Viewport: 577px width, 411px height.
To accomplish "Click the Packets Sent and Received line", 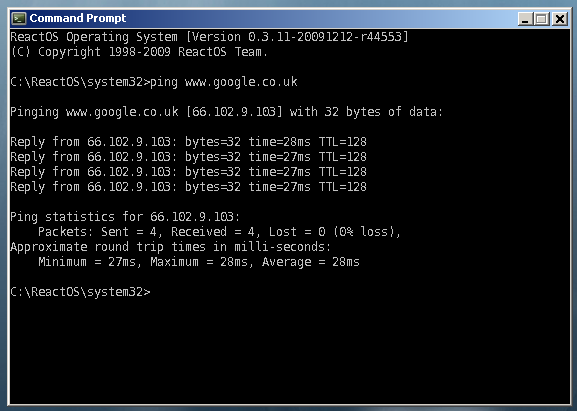I will pos(219,232).
